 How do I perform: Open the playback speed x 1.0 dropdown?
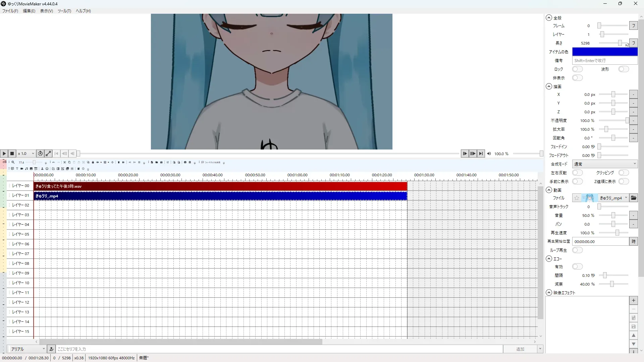click(26, 154)
